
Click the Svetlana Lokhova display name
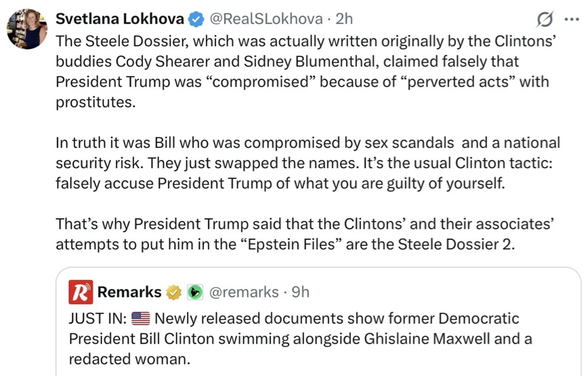119,19
